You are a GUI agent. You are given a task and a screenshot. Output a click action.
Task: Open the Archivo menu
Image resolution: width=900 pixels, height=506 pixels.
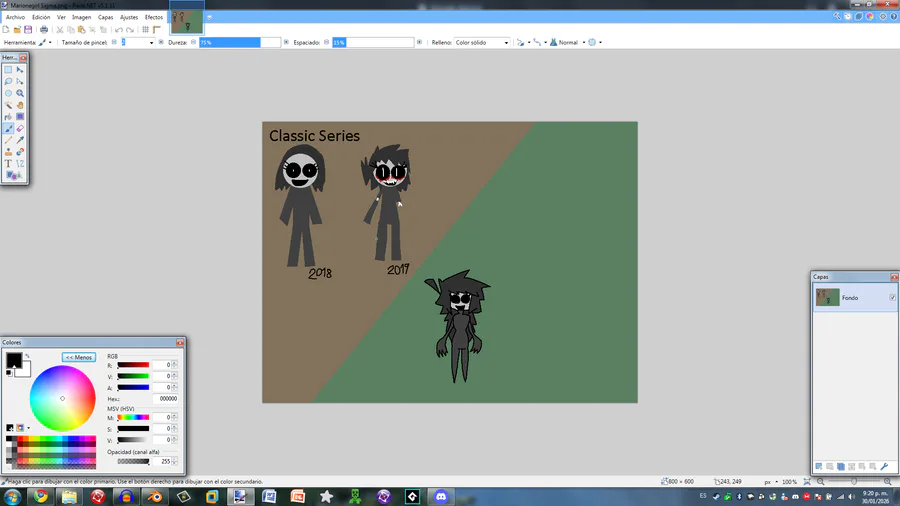[x=15, y=17]
